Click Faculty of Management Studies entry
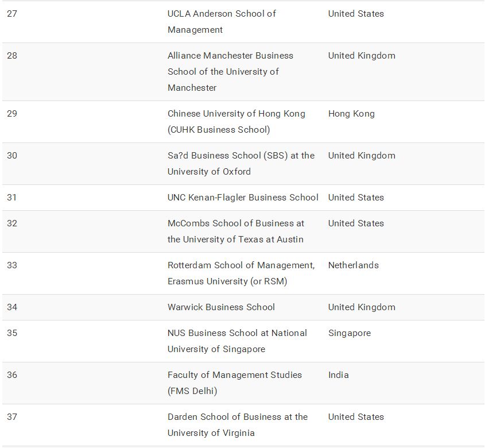Image resolution: width=485 pixels, height=448 pixels. click(x=234, y=383)
